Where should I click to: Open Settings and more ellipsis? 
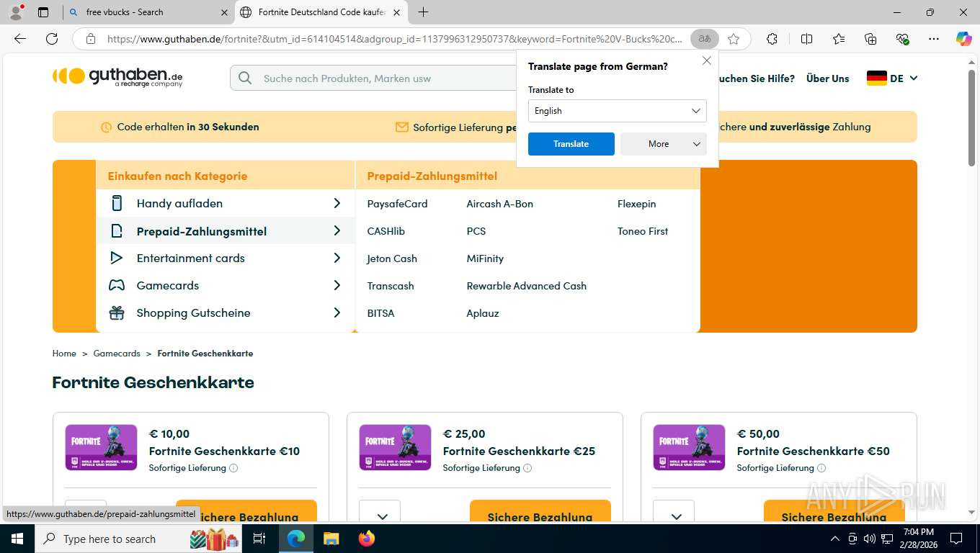(934, 39)
